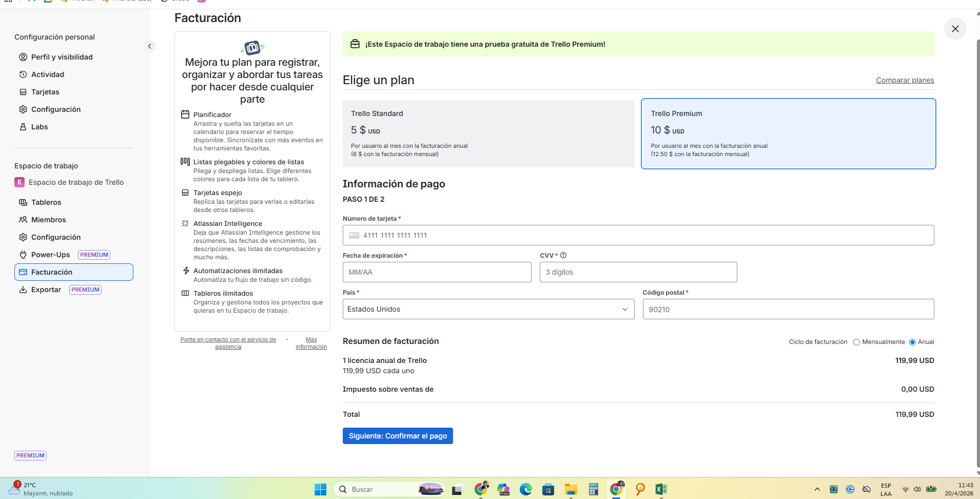This screenshot has height=499, width=980.
Task: Open the Más información link
Action: point(311,343)
